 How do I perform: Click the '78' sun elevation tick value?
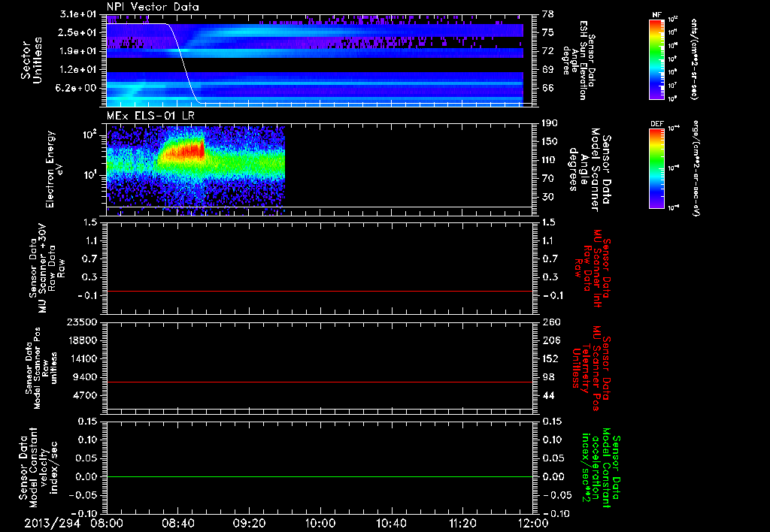point(548,14)
